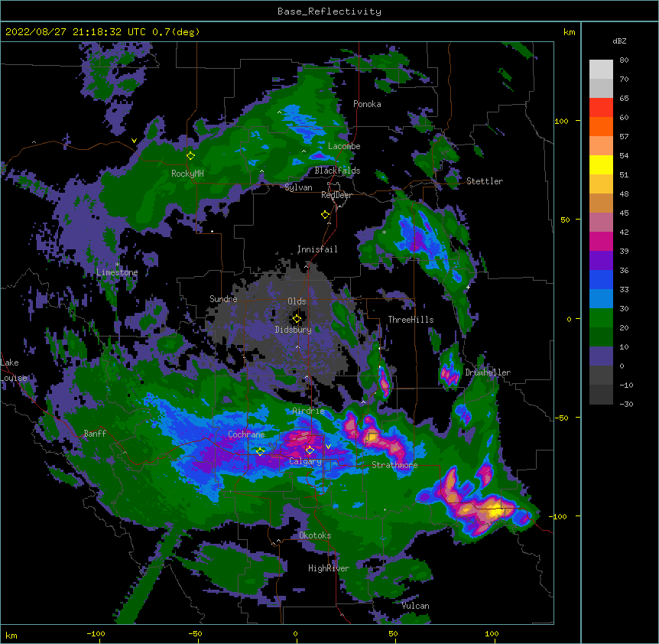Click the Base_Reflectivity title
The height and width of the screenshot is (644, 659).
pyautogui.click(x=329, y=11)
